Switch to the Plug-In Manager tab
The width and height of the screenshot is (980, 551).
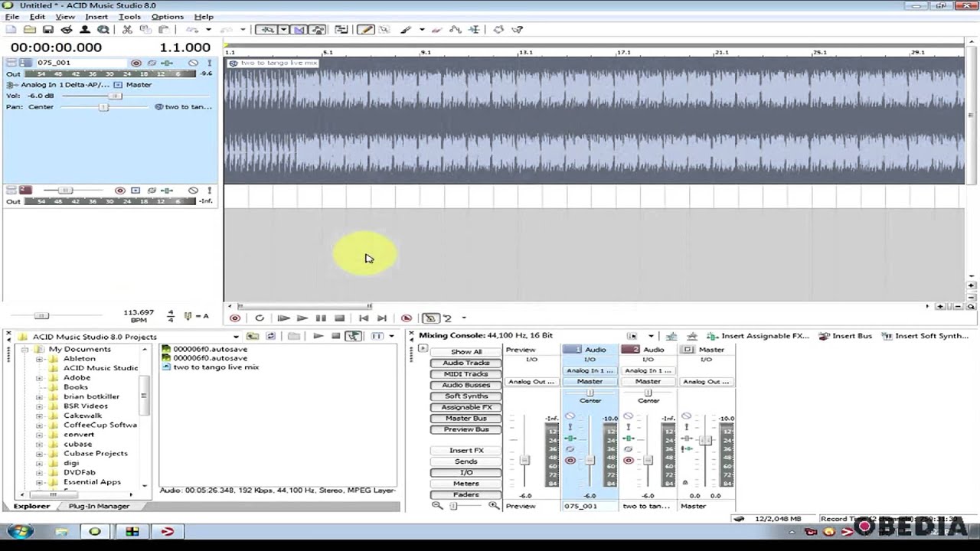tap(99, 507)
